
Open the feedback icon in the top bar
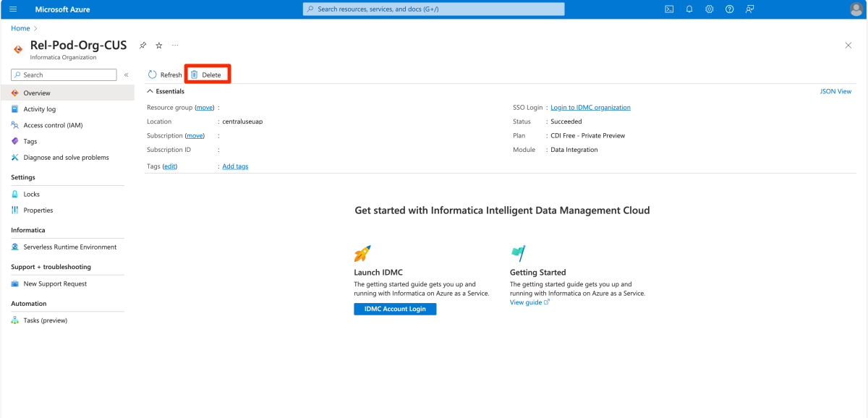tap(749, 9)
